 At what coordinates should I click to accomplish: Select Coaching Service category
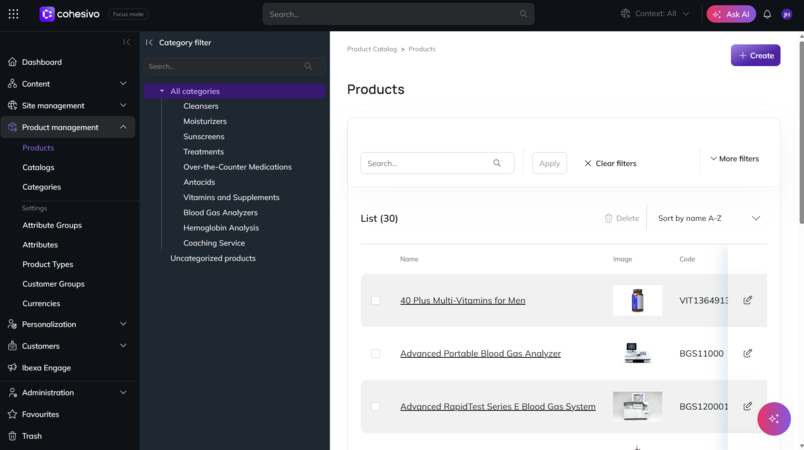pyautogui.click(x=214, y=243)
